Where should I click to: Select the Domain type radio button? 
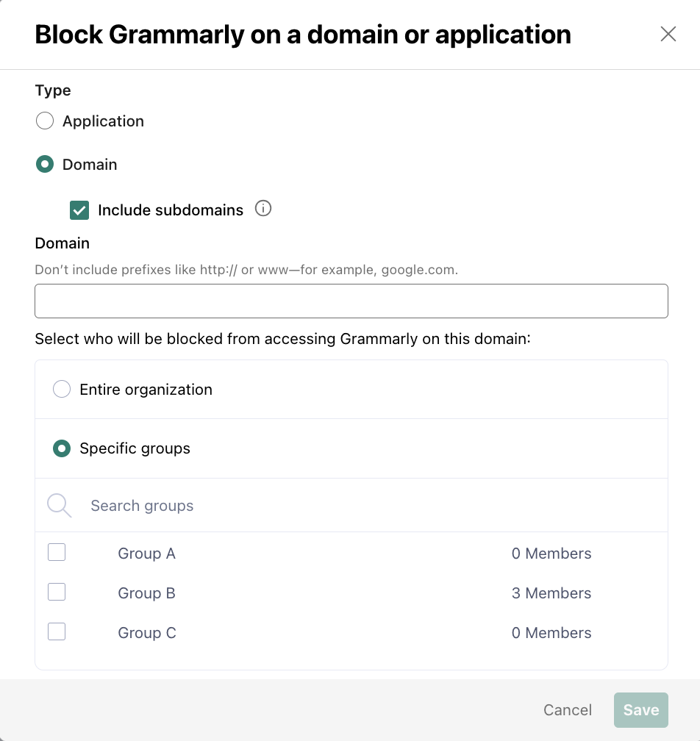click(x=45, y=165)
